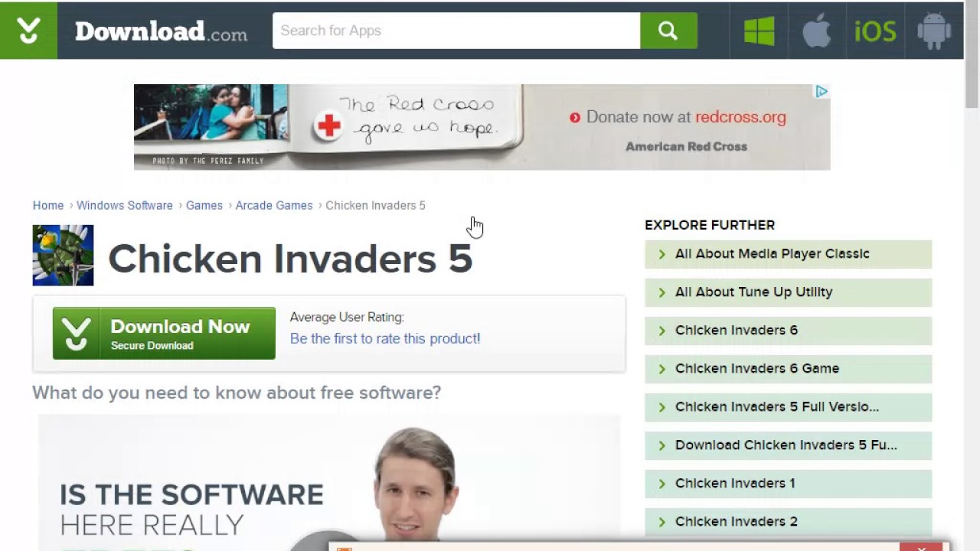The image size is (980, 551).
Task: Open the redcross.org donate link in ad
Action: point(740,117)
